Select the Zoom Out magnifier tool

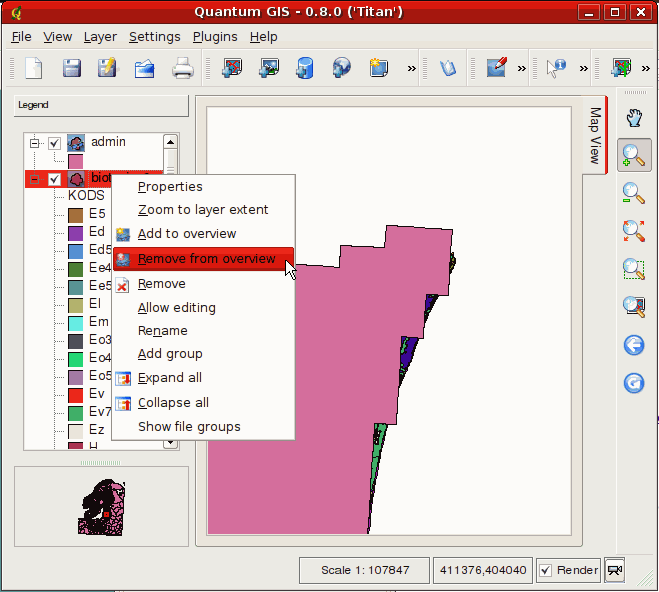tap(634, 193)
